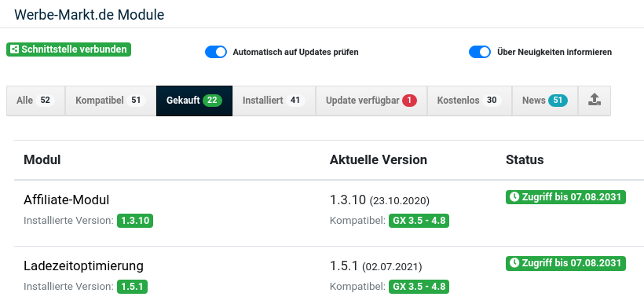Select the Gekauft tab
Screen dimensions: 644x304
[x=194, y=101]
